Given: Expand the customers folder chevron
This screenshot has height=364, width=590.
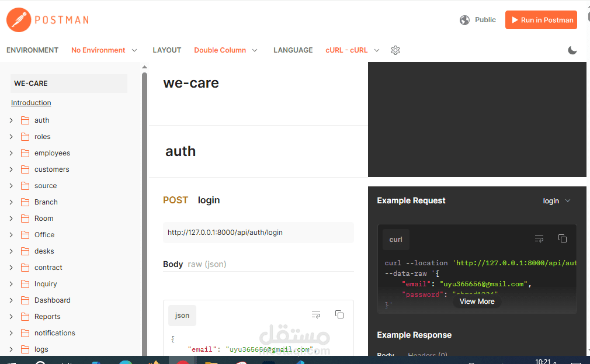Looking at the screenshot, I should pyautogui.click(x=11, y=169).
